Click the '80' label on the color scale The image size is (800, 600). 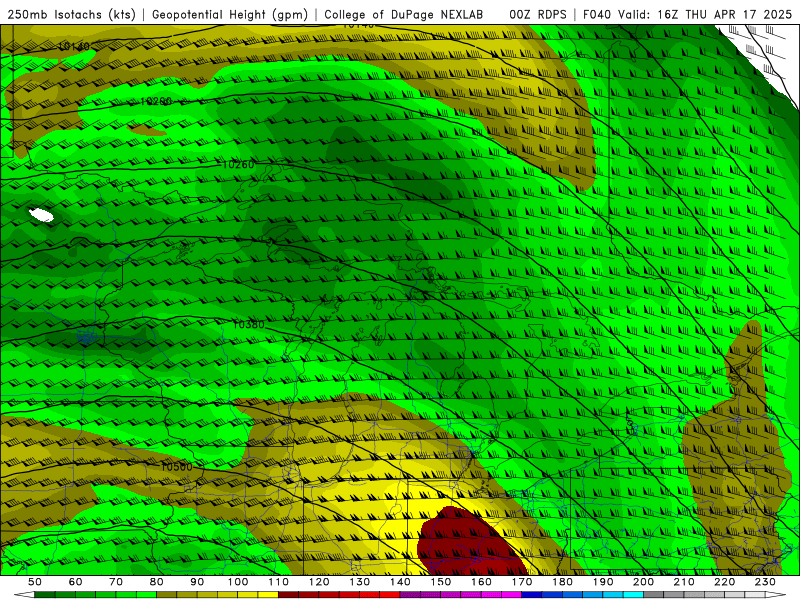[x=157, y=582]
